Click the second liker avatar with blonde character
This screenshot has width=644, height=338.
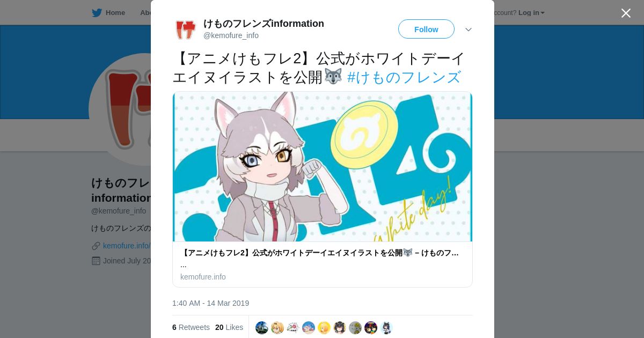pos(277,328)
